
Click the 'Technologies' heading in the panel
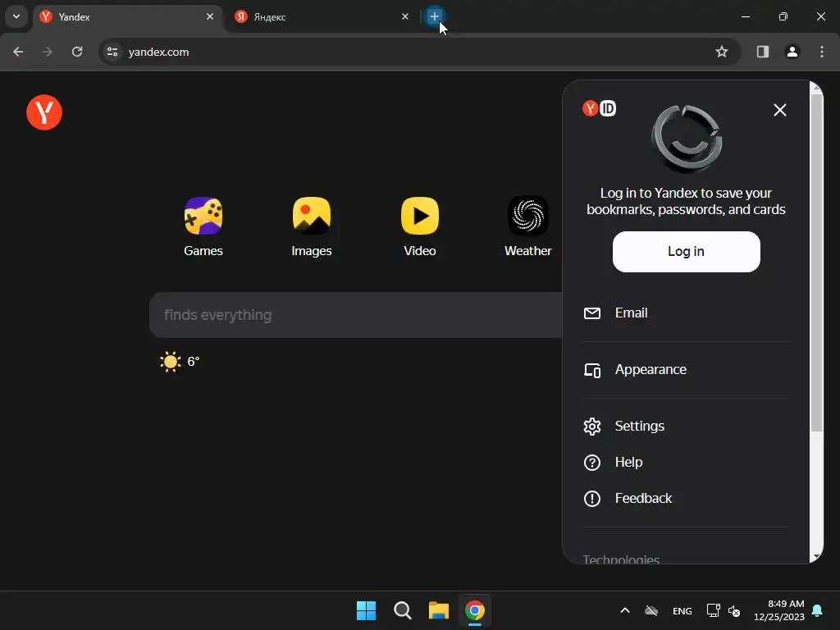coord(621,558)
